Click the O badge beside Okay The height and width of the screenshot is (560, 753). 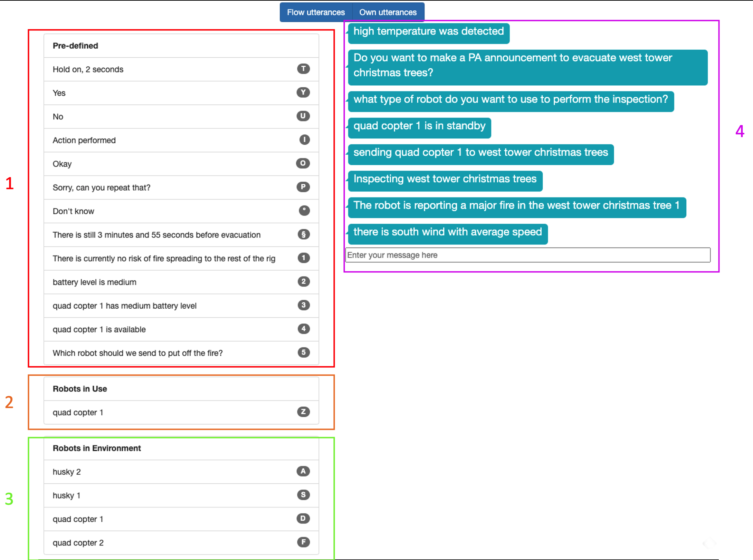[x=303, y=163]
